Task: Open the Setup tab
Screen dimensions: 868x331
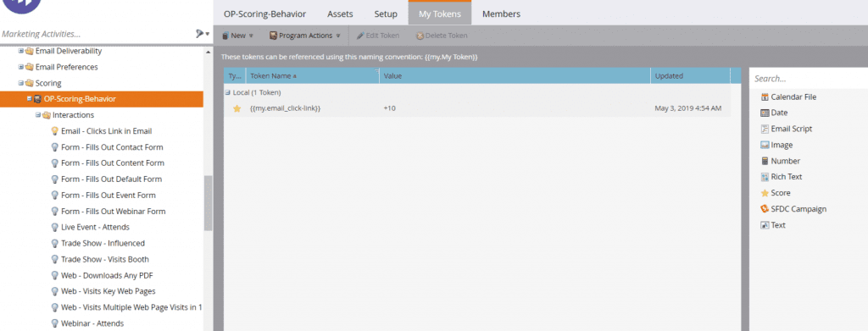Action: pyautogui.click(x=386, y=14)
